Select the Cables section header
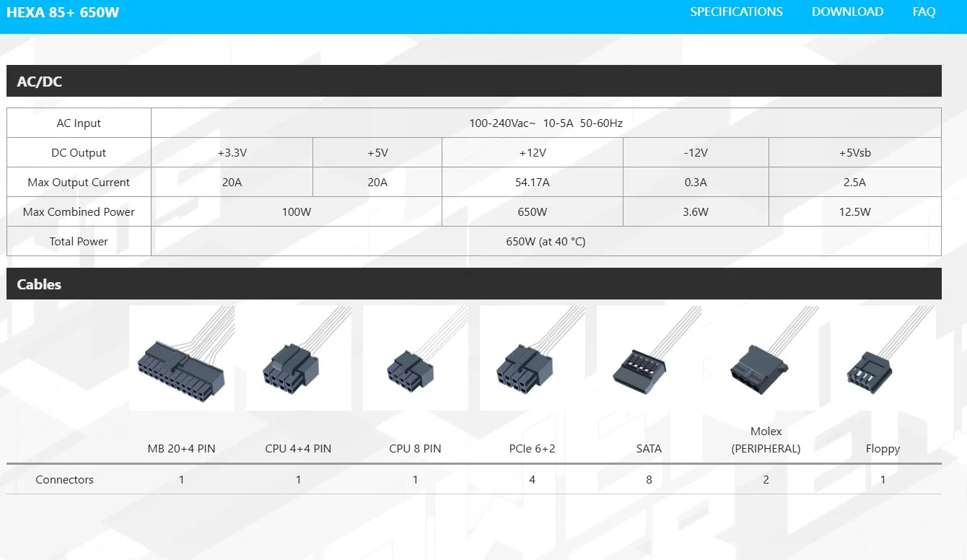Image resolution: width=967 pixels, height=560 pixels. click(474, 284)
